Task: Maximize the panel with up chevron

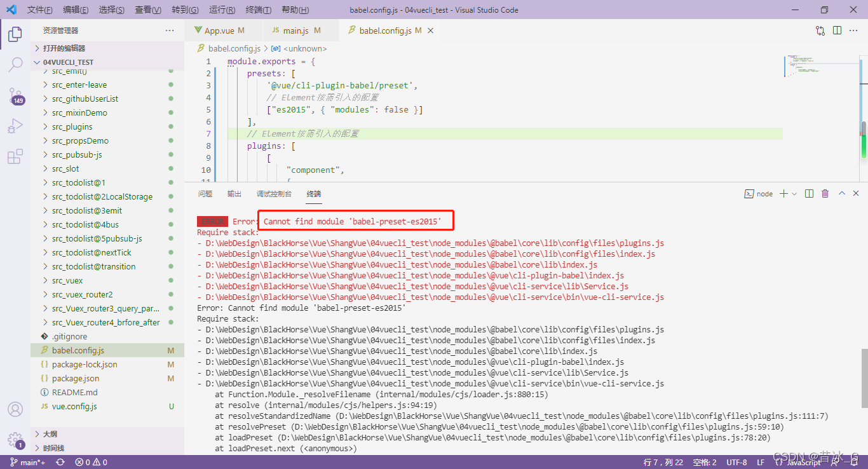Action: click(x=842, y=194)
